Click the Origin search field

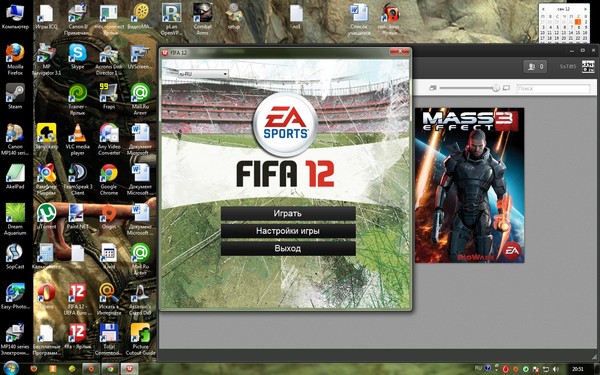click(553, 88)
